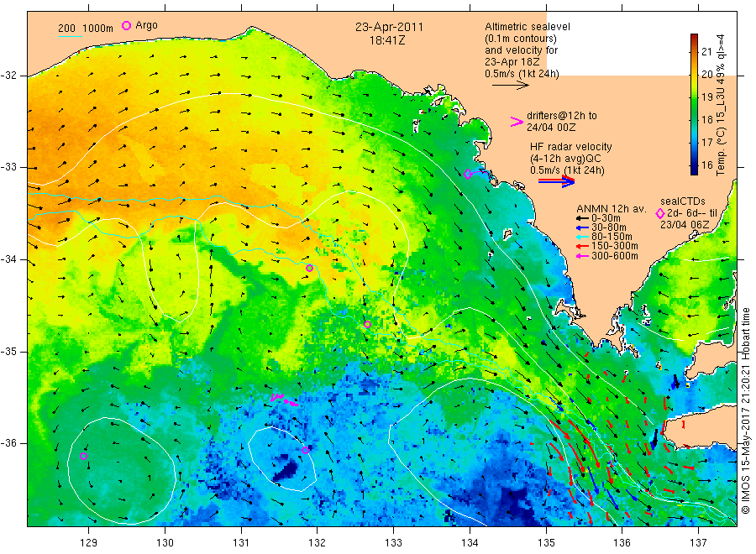Click the latitude axis label -32
756x554 pixels.
(8, 76)
